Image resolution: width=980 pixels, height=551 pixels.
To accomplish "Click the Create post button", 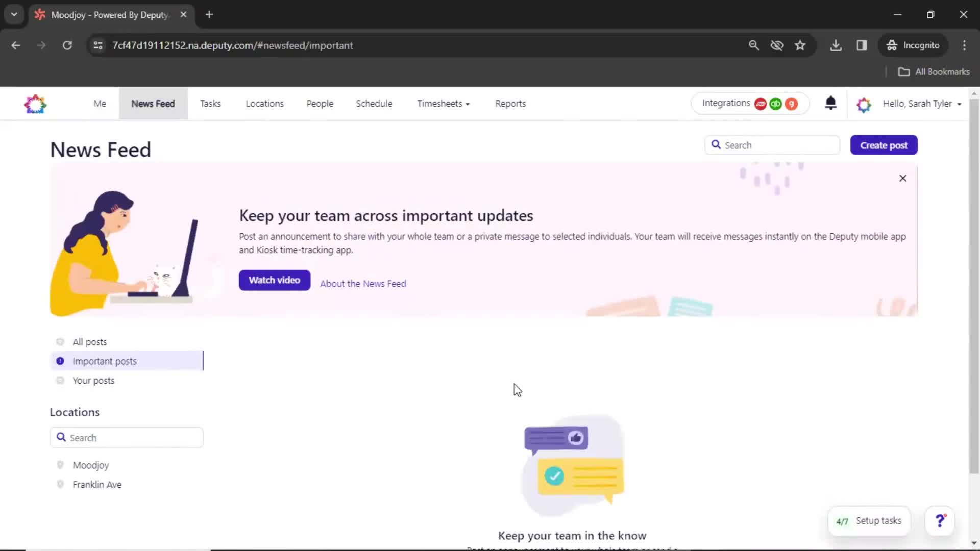I will click(884, 145).
